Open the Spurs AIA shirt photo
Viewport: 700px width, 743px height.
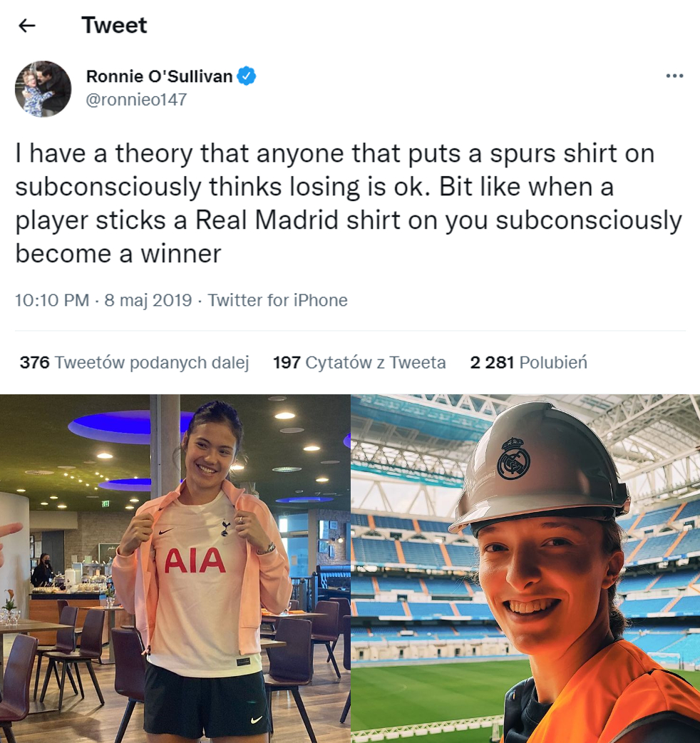(175, 568)
